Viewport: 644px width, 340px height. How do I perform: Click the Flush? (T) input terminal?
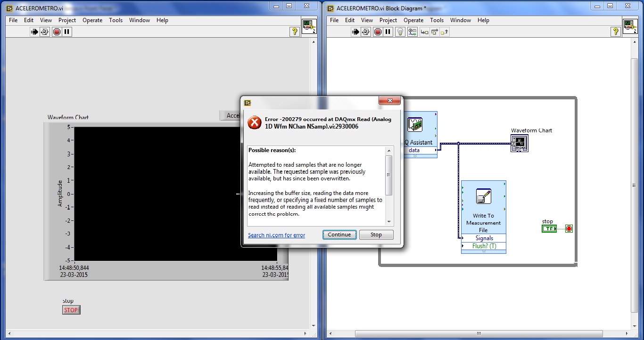[484, 246]
